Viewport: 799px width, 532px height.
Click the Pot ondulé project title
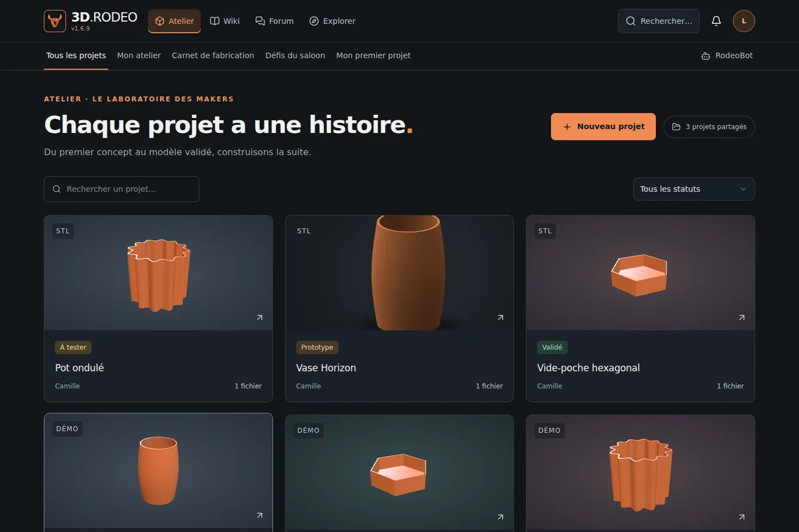79,368
